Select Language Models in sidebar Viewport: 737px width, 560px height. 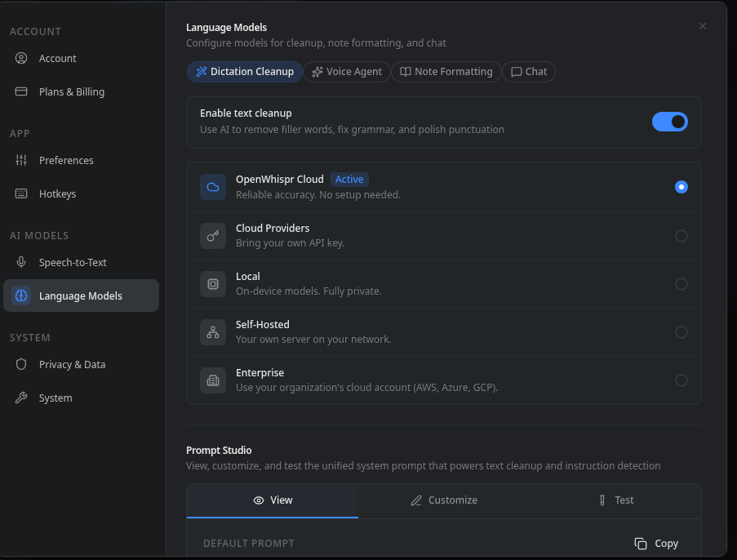click(81, 296)
